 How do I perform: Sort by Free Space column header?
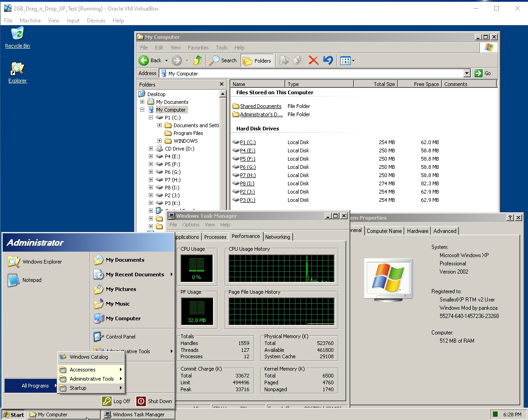(x=419, y=84)
